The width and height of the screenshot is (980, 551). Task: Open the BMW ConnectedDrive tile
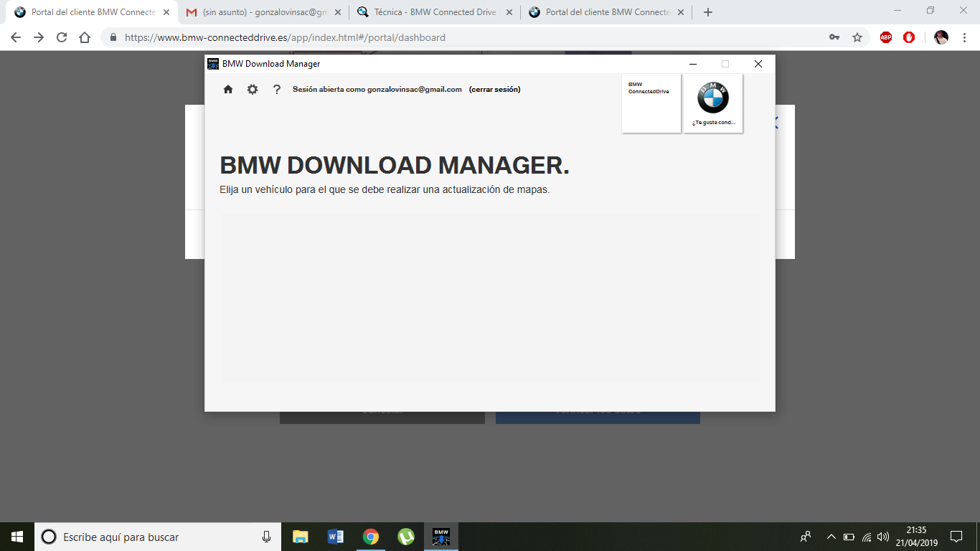pos(651,103)
